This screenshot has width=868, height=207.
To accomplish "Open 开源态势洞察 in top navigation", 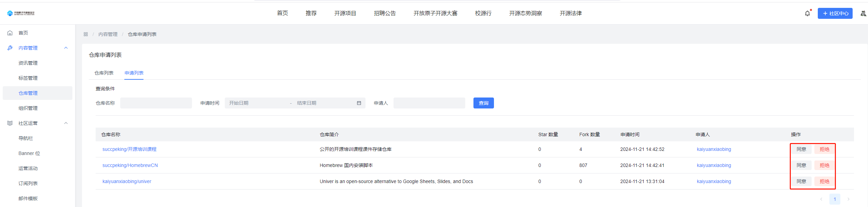I will click(x=526, y=13).
